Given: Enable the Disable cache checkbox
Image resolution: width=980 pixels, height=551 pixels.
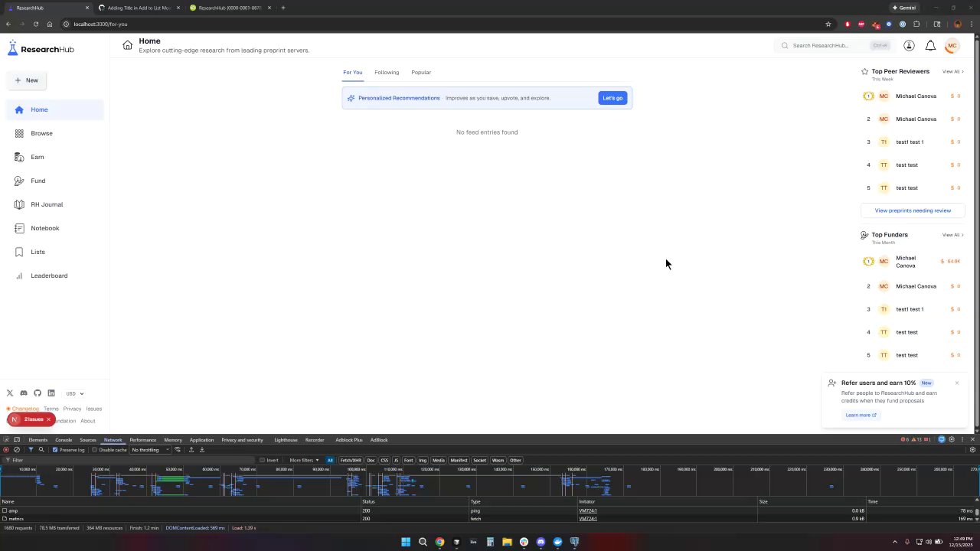Looking at the screenshot, I should click(x=94, y=450).
